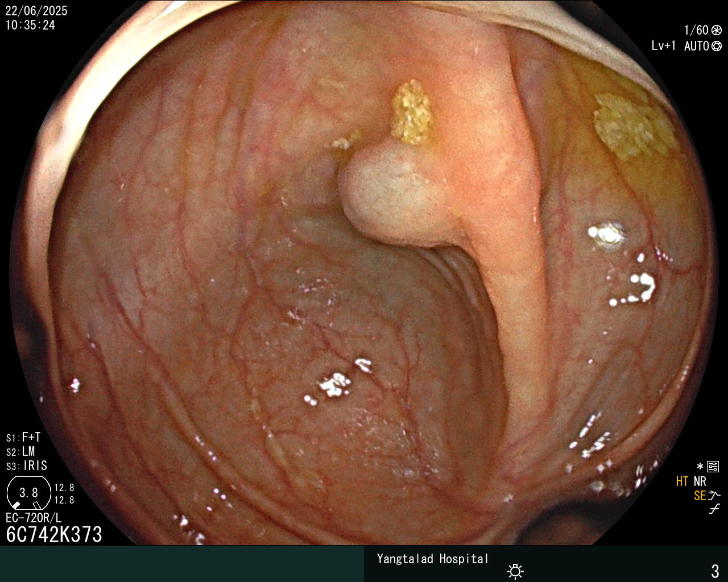Click the Yangtalad Hospital label
Viewport: 728px width, 582px height.
coord(432,559)
